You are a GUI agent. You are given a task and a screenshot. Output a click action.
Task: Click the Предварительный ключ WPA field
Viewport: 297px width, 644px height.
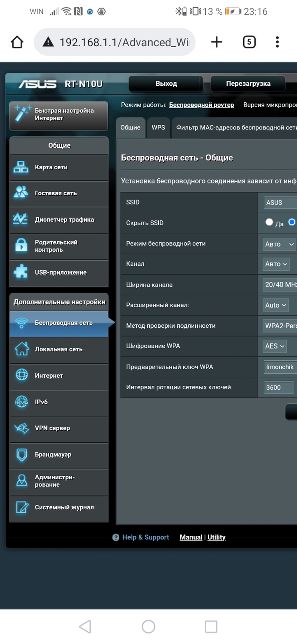(280, 367)
